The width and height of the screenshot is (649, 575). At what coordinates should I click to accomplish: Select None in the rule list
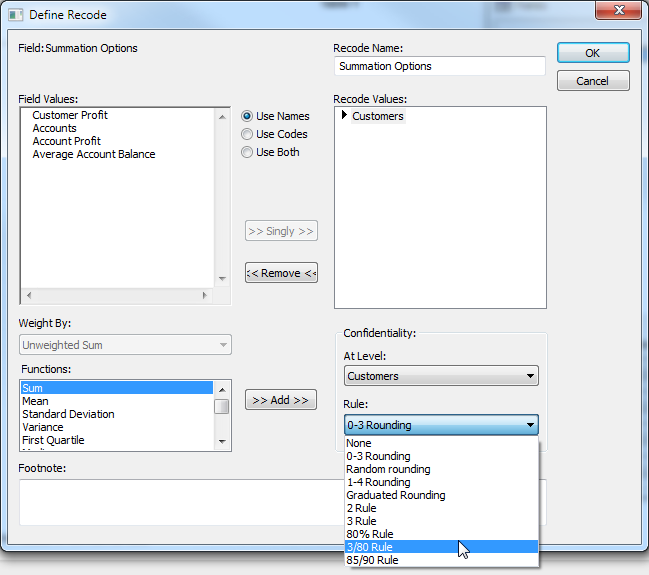click(x=358, y=443)
